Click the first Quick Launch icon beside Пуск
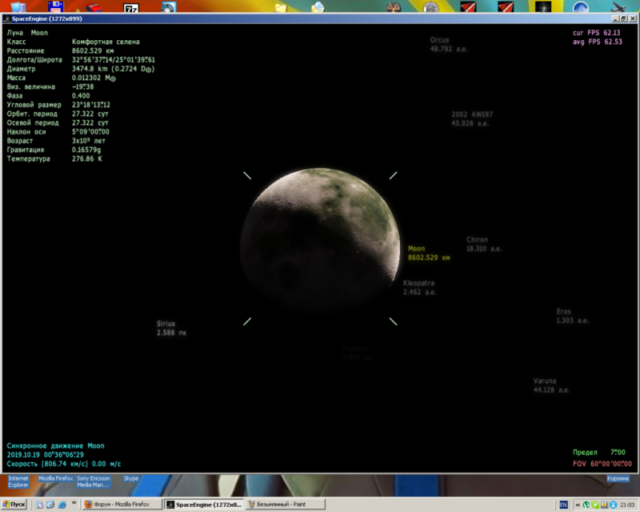This screenshot has height=512, width=640. [x=39, y=505]
